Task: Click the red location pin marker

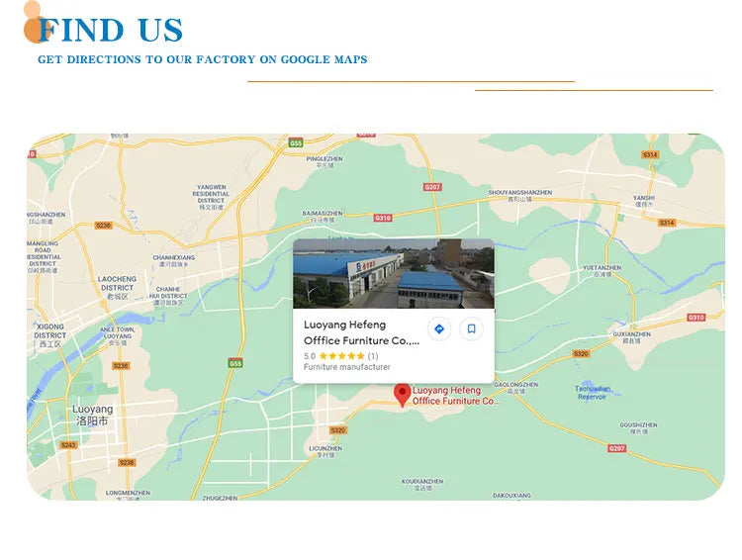Action: click(x=403, y=395)
